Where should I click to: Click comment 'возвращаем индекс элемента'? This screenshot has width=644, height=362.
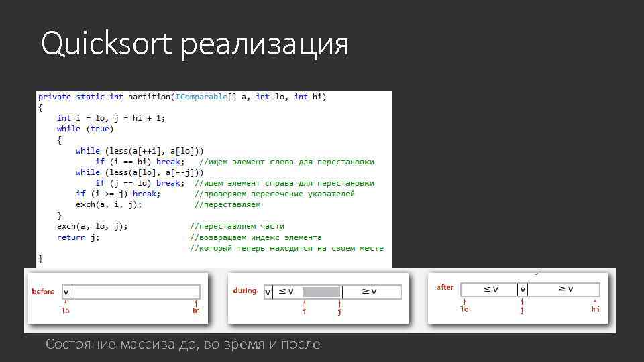click(256, 237)
